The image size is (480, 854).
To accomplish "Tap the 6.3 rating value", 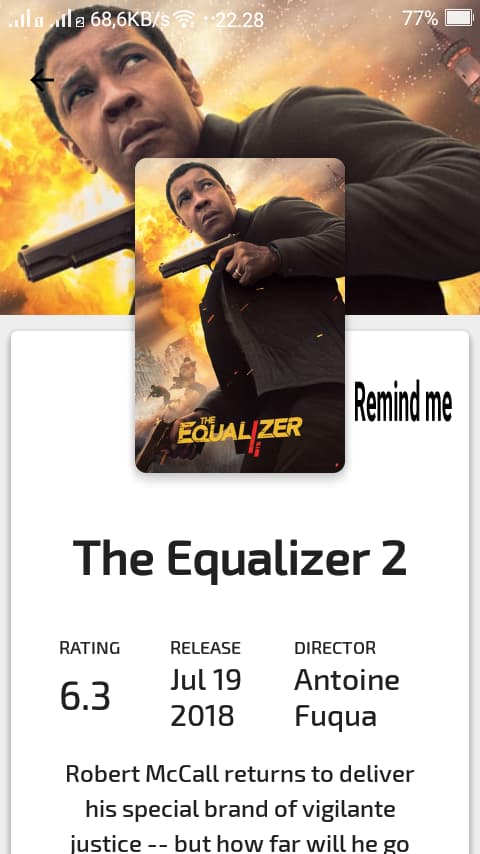I will (85, 697).
